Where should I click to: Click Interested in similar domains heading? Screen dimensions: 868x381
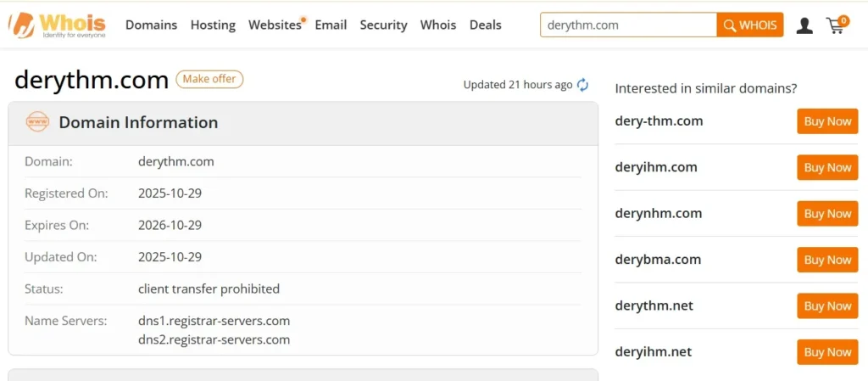point(706,88)
